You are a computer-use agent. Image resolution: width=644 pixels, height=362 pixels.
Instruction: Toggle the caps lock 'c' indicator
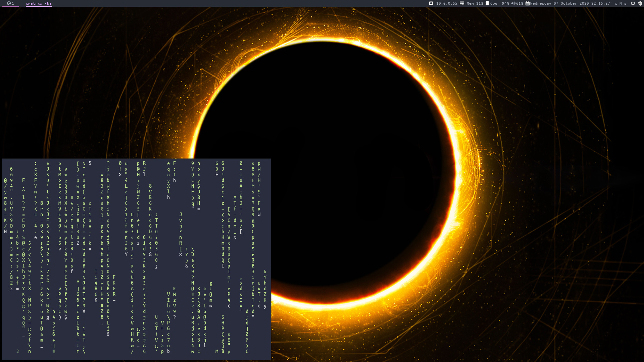point(616,3)
